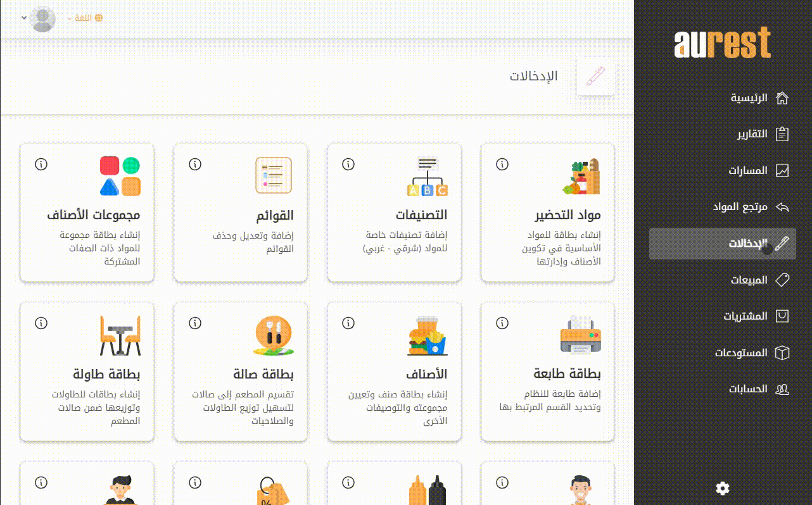The height and width of the screenshot is (505, 812).
Task: Open the الأصناف card title
Action: coord(426,374)
